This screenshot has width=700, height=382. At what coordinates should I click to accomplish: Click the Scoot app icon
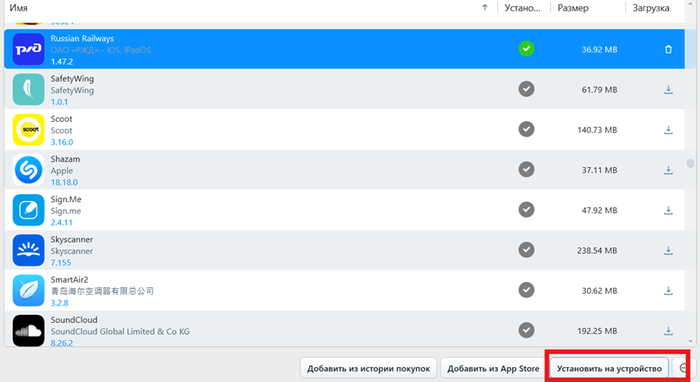pos(29,129)
